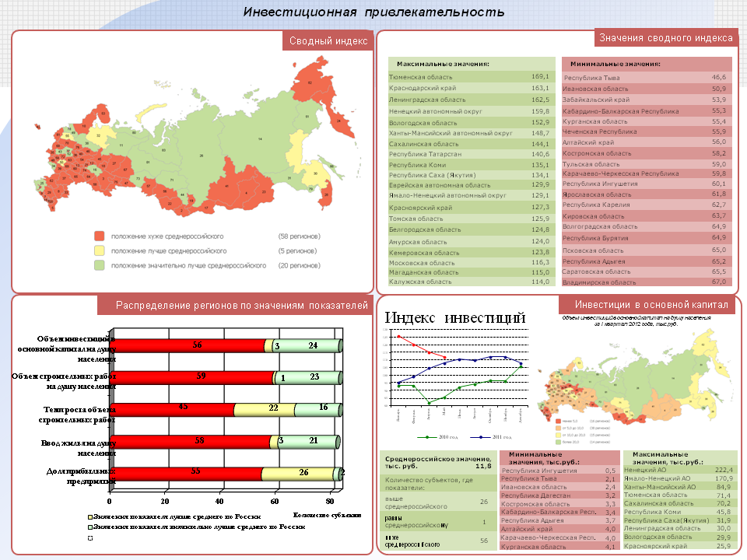Click green segment 16 in construction growth bar

pos(317,410)
